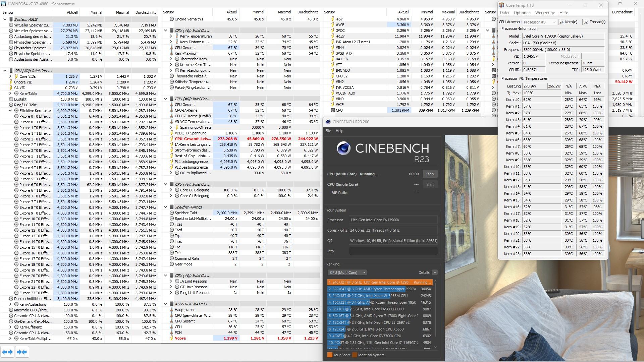Click the chip icon next to System: ASUS
The height and width of the screenshot is (362, 644).
(11, 19)
